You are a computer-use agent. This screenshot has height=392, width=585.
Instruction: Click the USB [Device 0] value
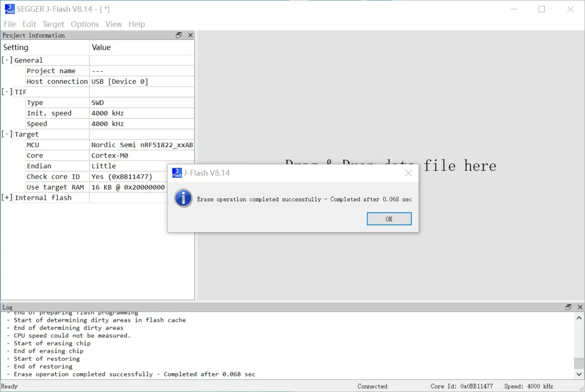click(120, 81)
